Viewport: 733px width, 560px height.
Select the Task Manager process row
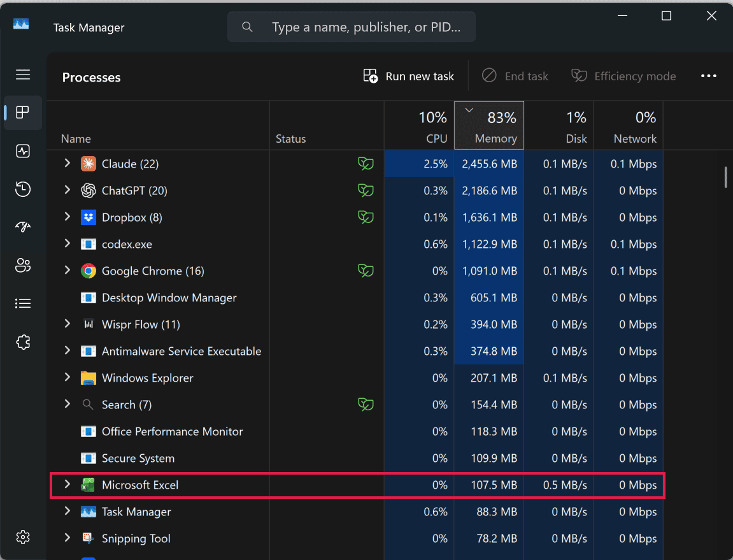355,512
